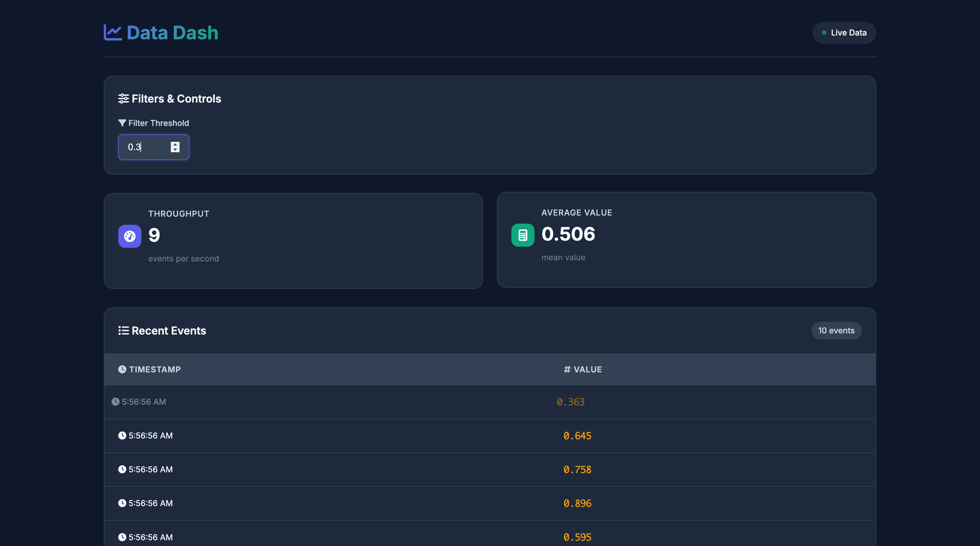
Task: Click the clock icon on the first event row
Action: pyautogui.click(x=115, y=402)
